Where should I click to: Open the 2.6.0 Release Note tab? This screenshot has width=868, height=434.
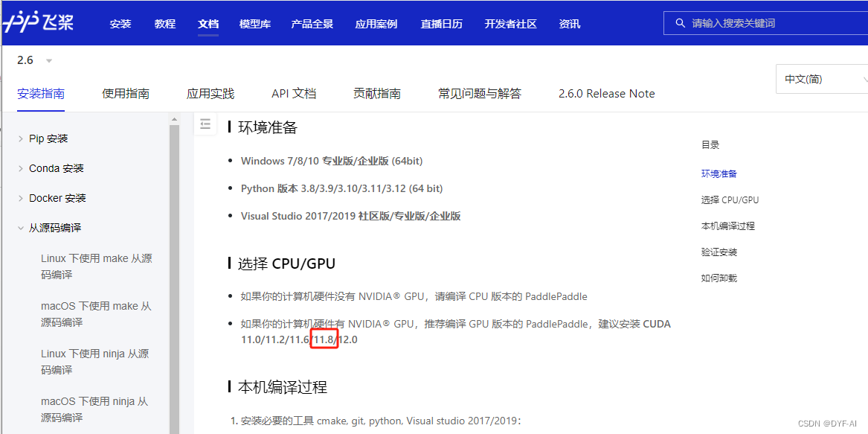(x=607, y=94)
